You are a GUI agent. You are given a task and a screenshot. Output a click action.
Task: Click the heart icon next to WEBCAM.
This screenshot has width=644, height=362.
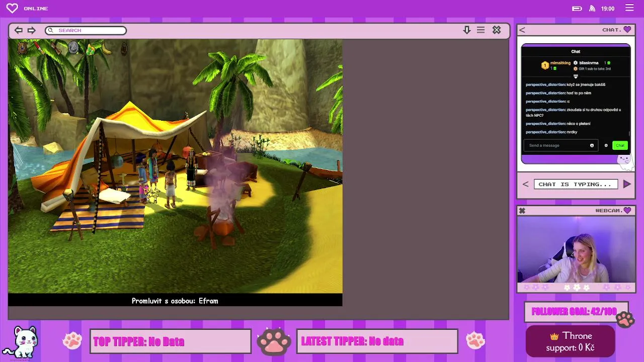coord(627,211)
